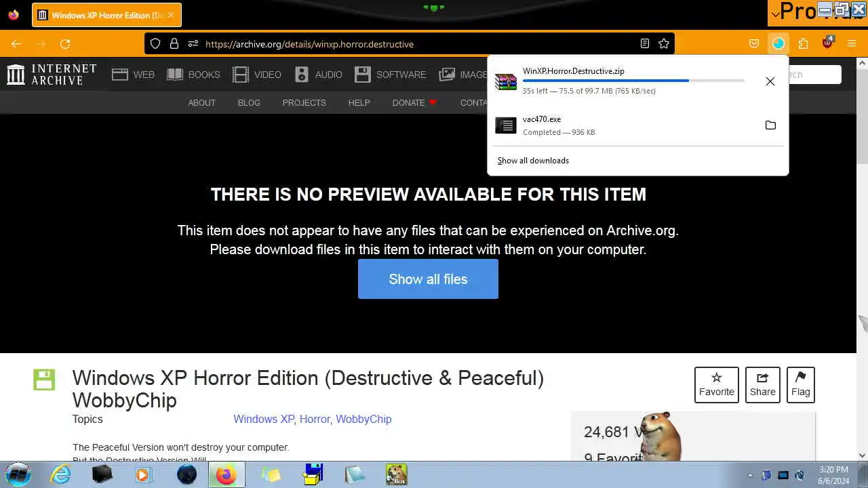The width and height of the screenshot is (868, 488).
Task: Click the Share button
Action: click(x=762, y=384)
